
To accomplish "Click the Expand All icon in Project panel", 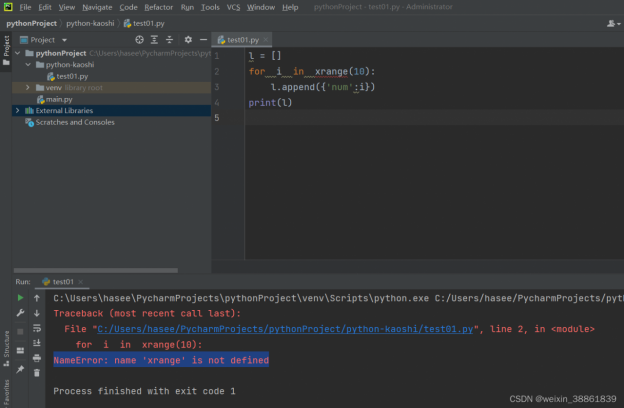I will 154,40.
